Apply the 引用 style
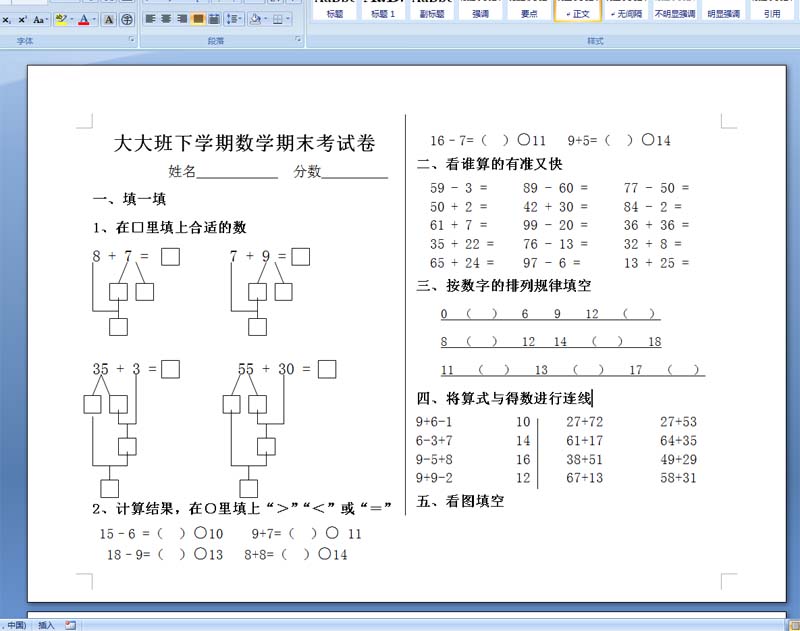This screenshot has height=631, width=800. click(x=771, y=10)
